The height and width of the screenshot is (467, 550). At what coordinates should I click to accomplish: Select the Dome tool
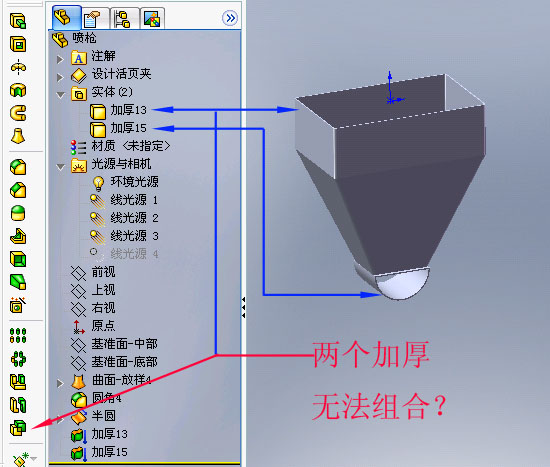click(x=18, y=213)
